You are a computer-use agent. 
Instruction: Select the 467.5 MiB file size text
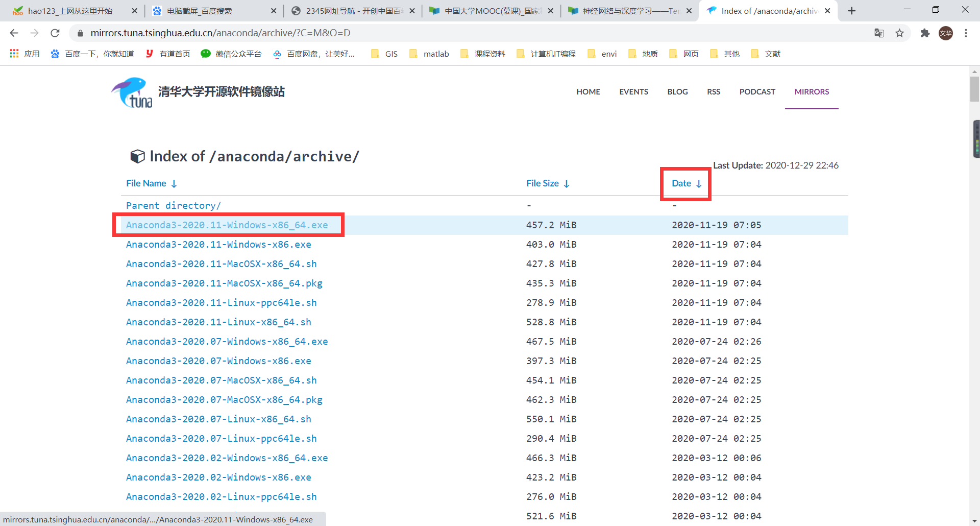tap(551, 342)
